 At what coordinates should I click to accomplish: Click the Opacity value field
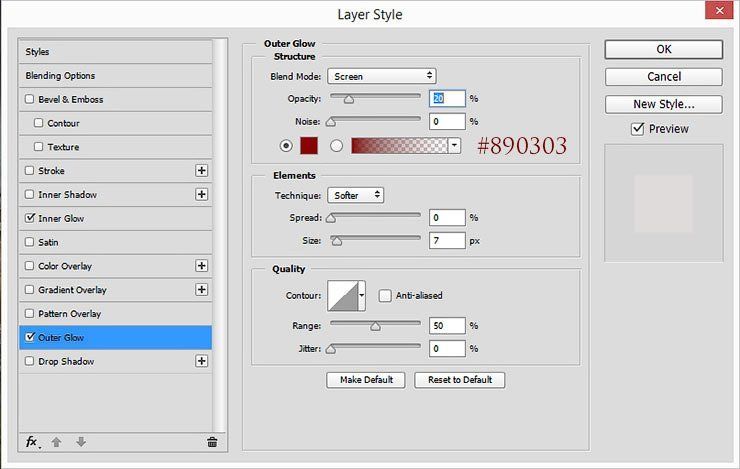[447, 98]
